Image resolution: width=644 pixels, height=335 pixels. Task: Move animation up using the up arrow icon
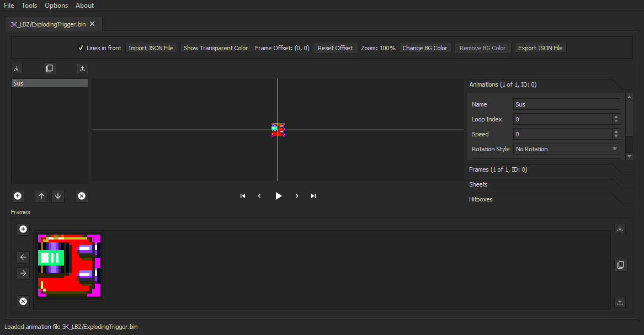(41, 196)
